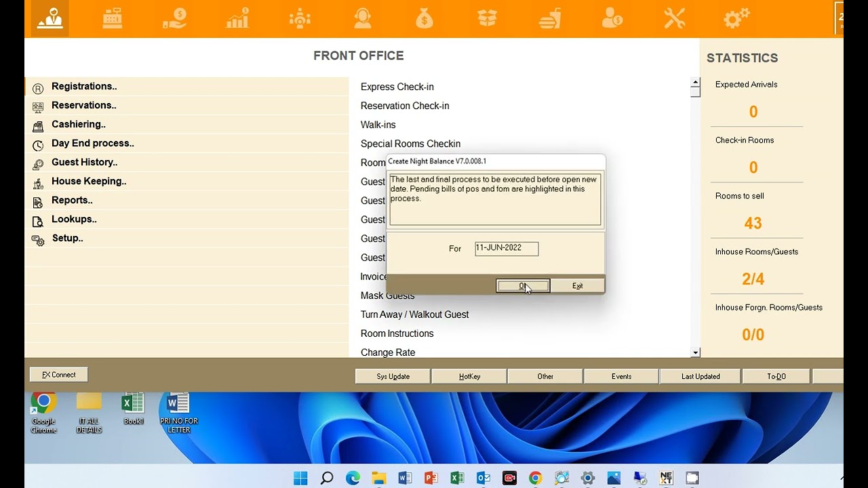Select Room Instructions
The height and width of the screenshot is (488, 868).
click(x=397, y=333)
